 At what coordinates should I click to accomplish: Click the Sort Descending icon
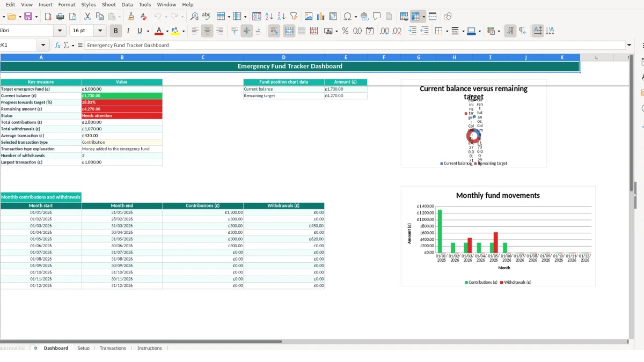click(282, 17)
